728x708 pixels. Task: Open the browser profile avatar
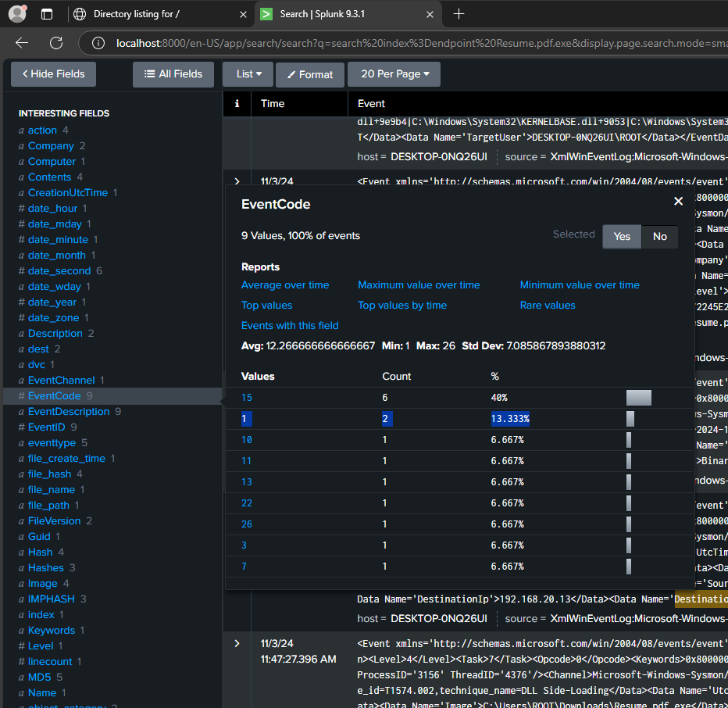pyautogui.click(x=17, y=13)
